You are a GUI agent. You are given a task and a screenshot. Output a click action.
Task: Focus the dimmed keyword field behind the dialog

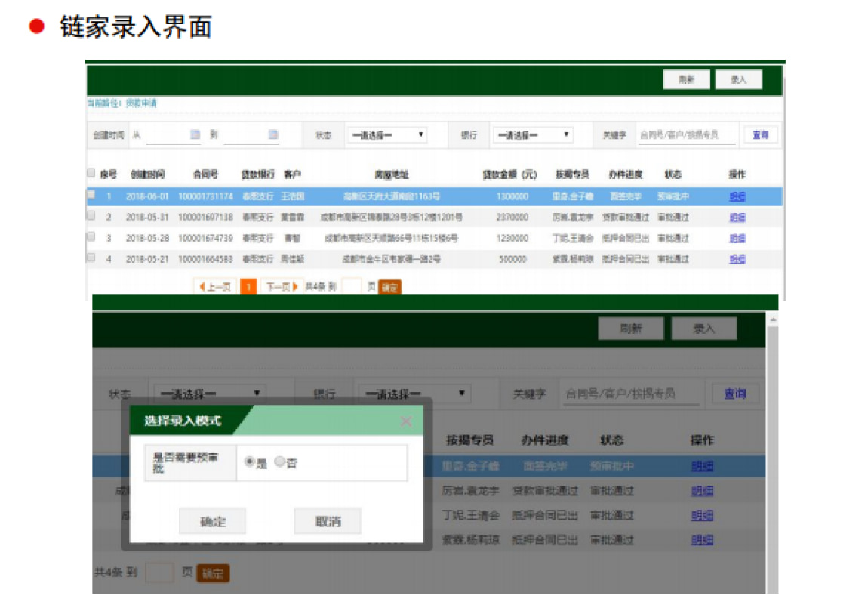pos(632,394)
